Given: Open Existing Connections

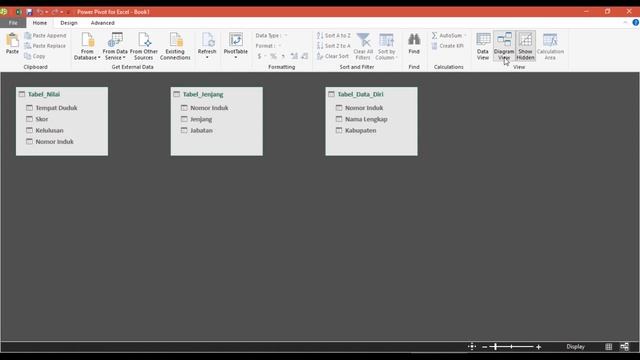Looking at the screenshot, I should pyautogui.click(x=175, y=47).
